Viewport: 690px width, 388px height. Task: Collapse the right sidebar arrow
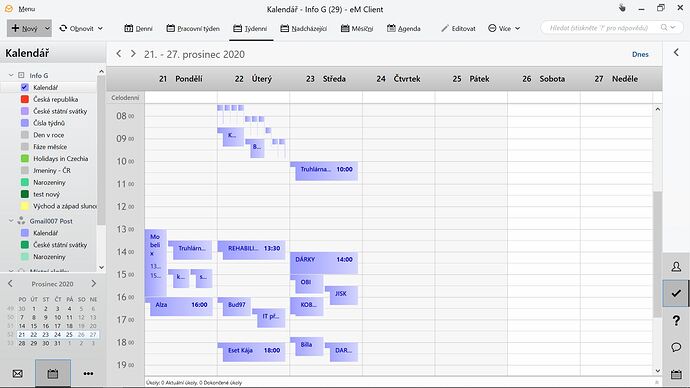point(676,53)
